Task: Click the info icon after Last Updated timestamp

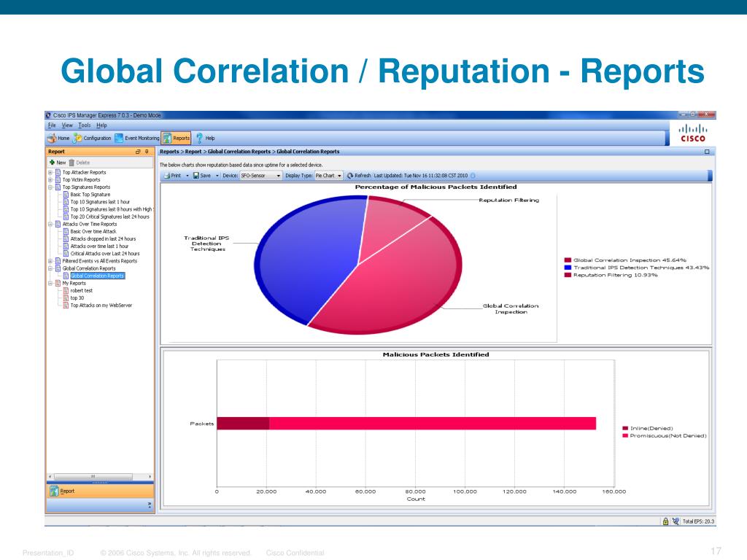Action: pos(473,176)
